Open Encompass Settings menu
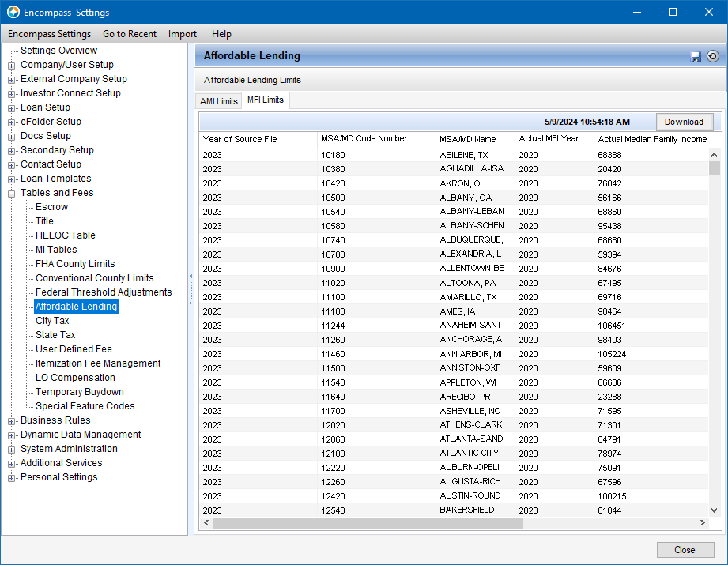 click(49, 34)
